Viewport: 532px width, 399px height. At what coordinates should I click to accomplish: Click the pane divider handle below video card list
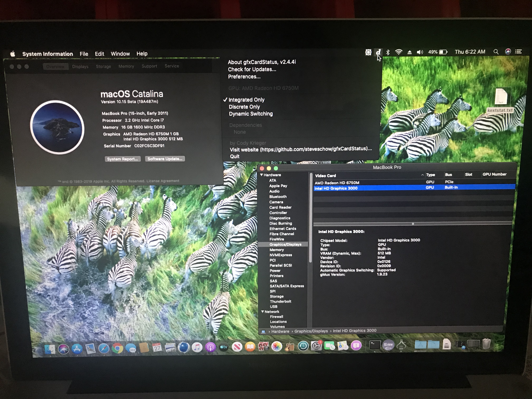[x=413, y=224]
